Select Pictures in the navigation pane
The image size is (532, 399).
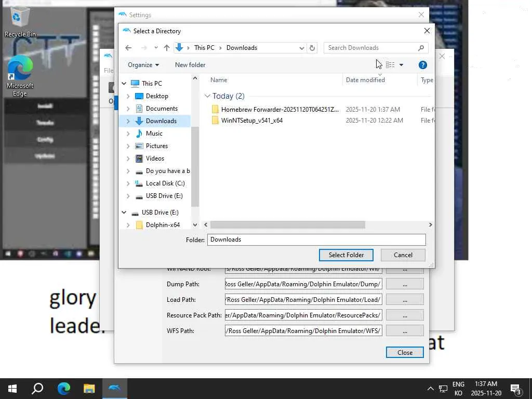click(157, 146)
